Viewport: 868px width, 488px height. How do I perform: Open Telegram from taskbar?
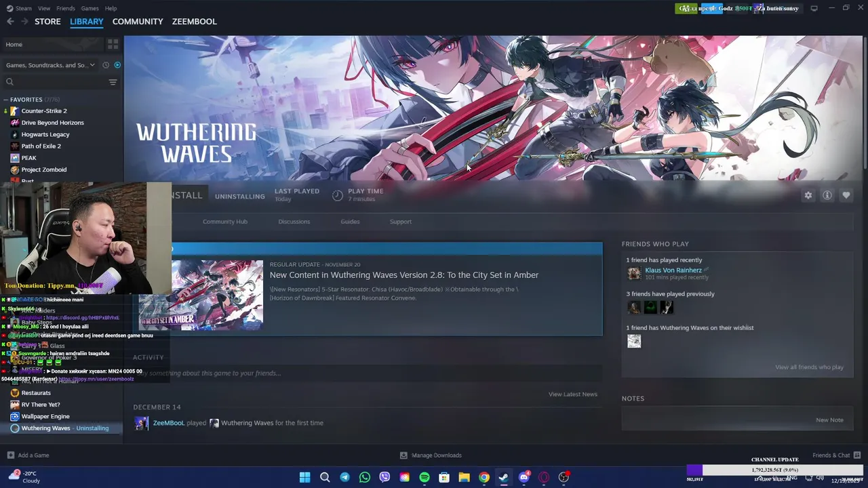344,477
